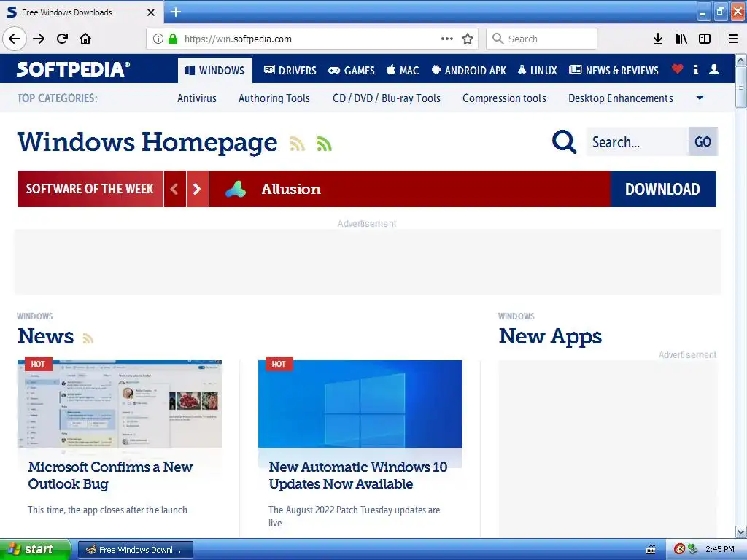Open the page actions three-dot menu
The height and width of the screenshot is (560, 747).
point(447,39)
